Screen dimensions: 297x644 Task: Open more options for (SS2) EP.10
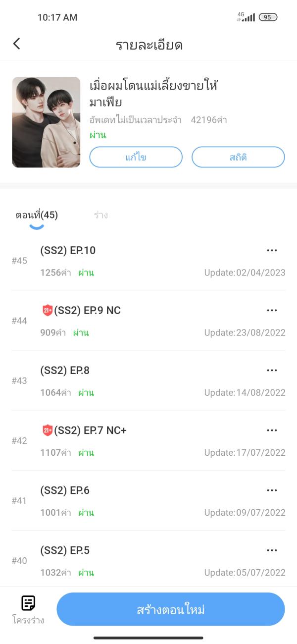[x=272, y=251]
